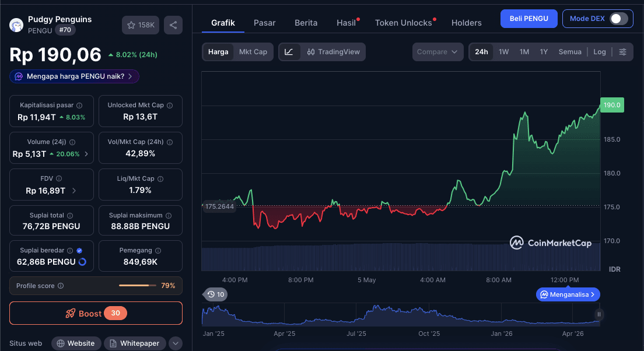The width and height of the screenshot is (644, 351).
Task: Click info icon beside Suplai total
Action: click(70, 216)
